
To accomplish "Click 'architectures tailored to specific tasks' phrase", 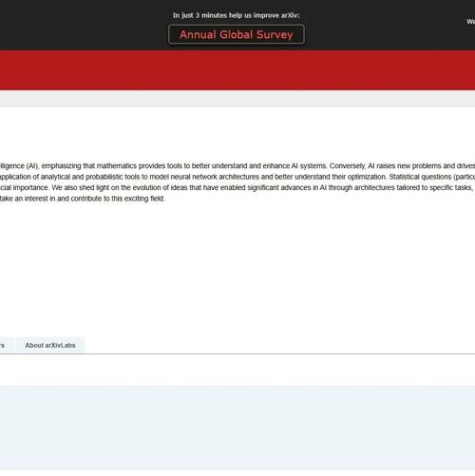I will coord(413,188).
